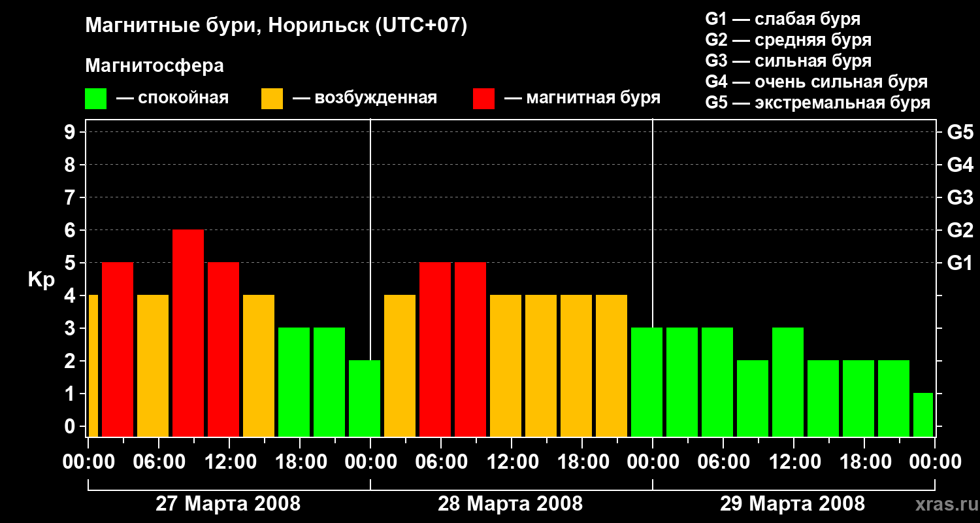
Task: Click 'G5 — экстремальная буря' legend line
Action: pos(817,103)
